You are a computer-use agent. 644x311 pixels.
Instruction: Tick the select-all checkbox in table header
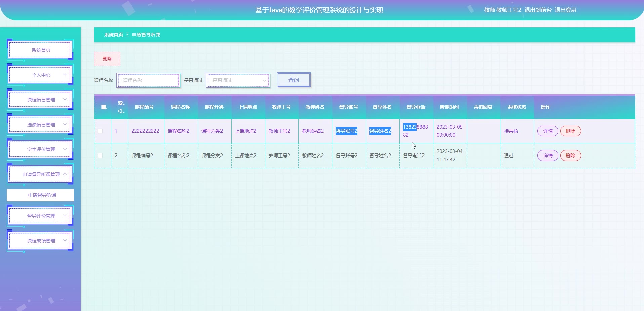click(104, 107)
